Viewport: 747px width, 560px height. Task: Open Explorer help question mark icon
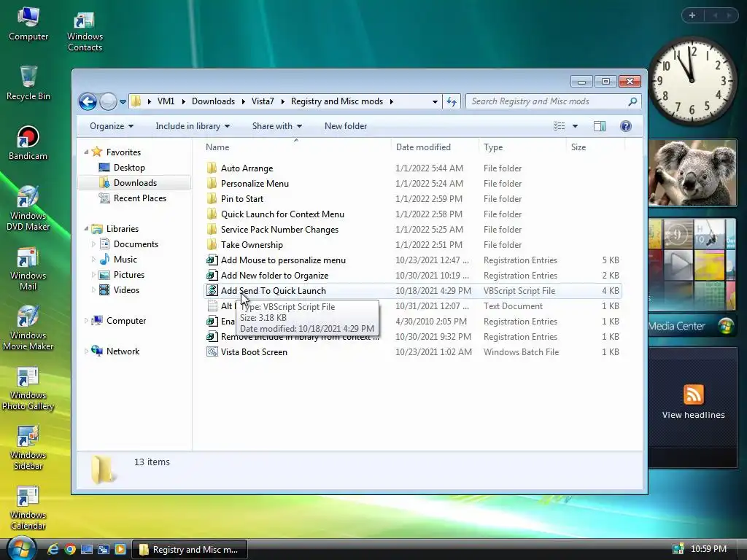pos(625,126)
